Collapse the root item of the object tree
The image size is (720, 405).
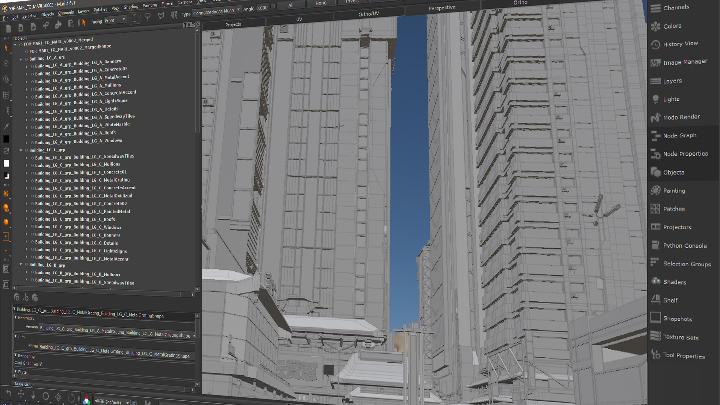point(17,43)
